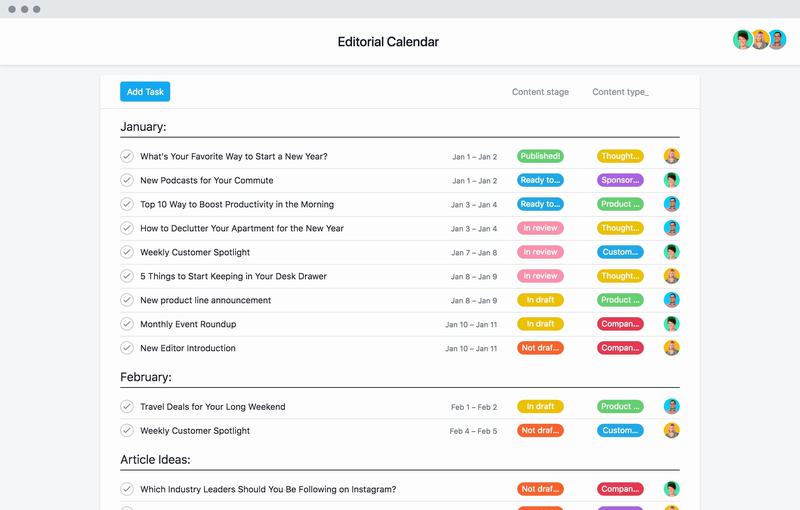This screenshot has height=510, width=800.
Task: Click assignee avatar for Weekly Customer Spotlight February
Action: (672, 431)
